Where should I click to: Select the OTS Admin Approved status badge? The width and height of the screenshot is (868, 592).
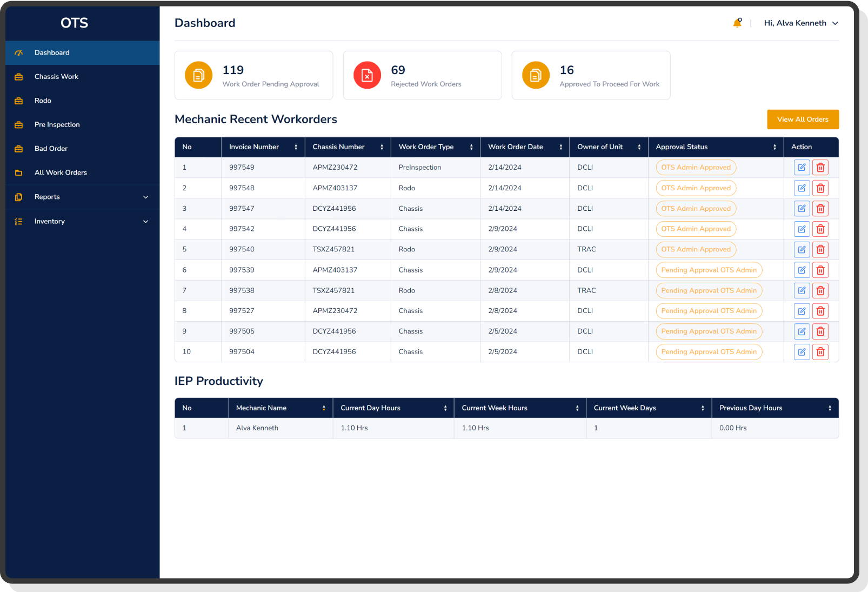696,167
